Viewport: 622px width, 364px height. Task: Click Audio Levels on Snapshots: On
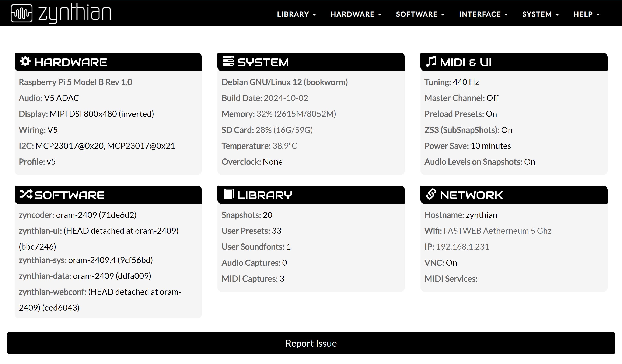tap(480, 162)
